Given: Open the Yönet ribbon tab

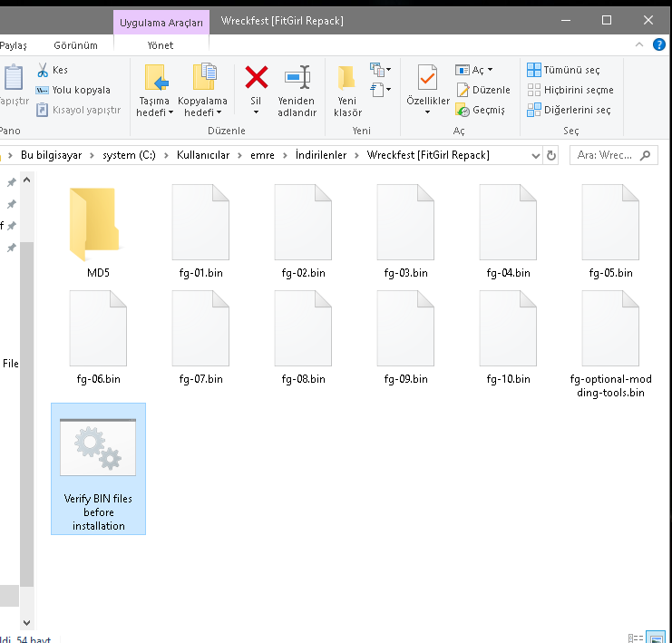Looking at the screenshot, I should [x=161, y=45].
